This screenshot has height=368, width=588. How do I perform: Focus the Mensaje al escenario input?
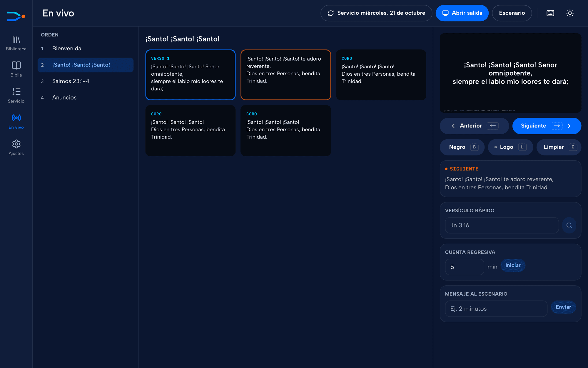point(496,309)
